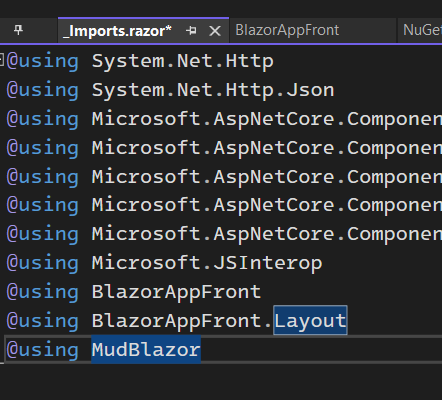Place cursor on System.Net.Http.Json line
Screen dimensions: 442x400
click(213, 90)
